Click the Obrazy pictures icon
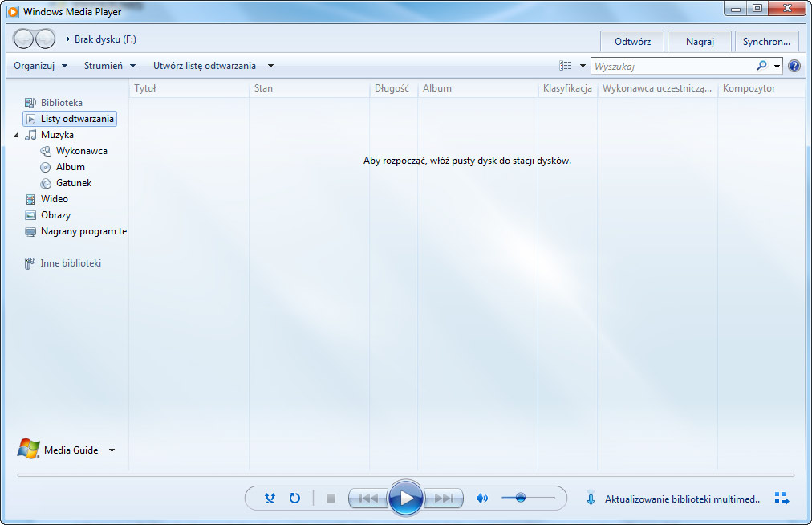 point(30,215)
